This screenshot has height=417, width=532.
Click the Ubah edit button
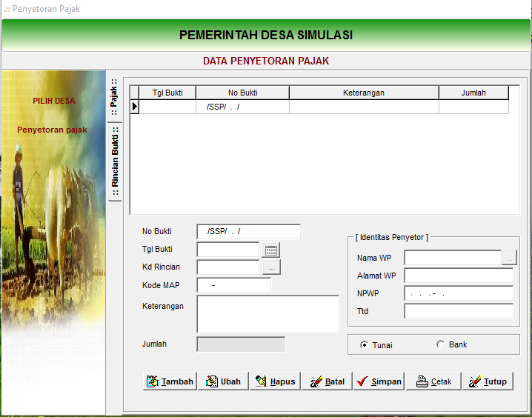point(222,381)
